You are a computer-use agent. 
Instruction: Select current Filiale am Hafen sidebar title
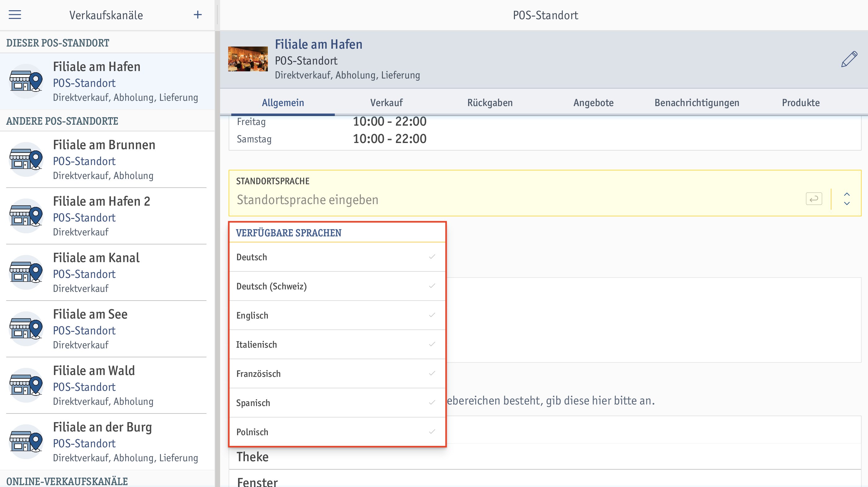(97, 66)
